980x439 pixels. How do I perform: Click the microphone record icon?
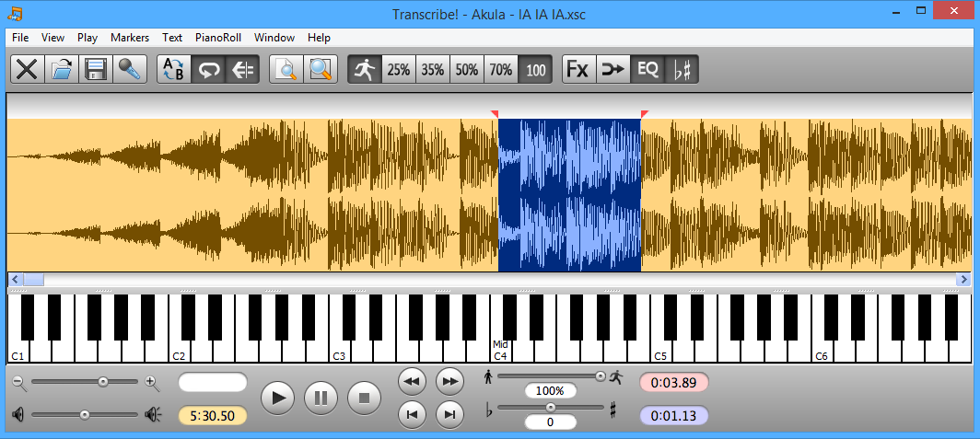click(x=130, y=70)
